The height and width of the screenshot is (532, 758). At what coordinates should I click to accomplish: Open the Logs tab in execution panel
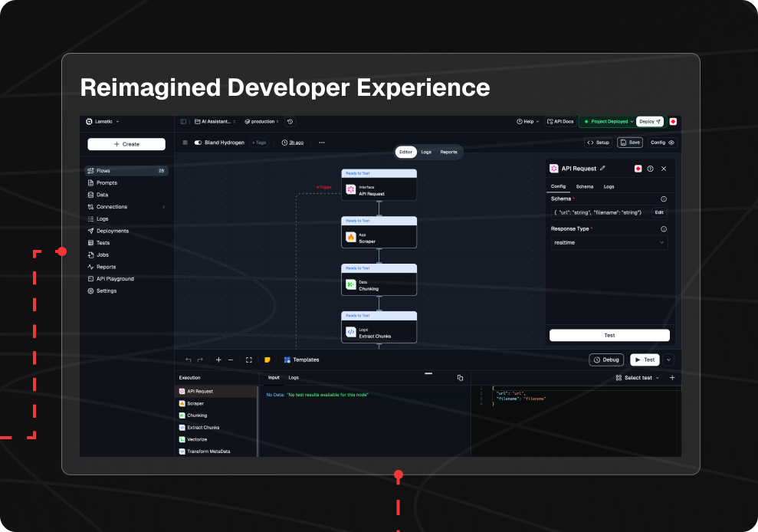click(x=294, y=378)
